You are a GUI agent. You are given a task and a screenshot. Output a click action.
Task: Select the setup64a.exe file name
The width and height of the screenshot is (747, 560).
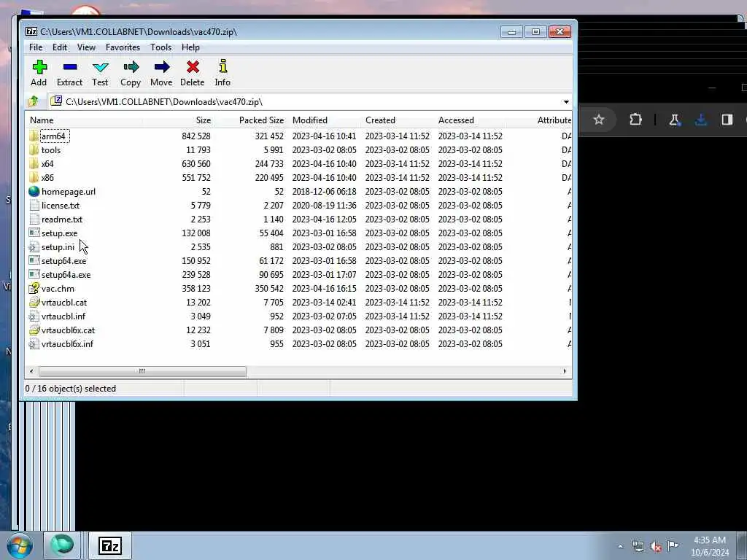66,275
